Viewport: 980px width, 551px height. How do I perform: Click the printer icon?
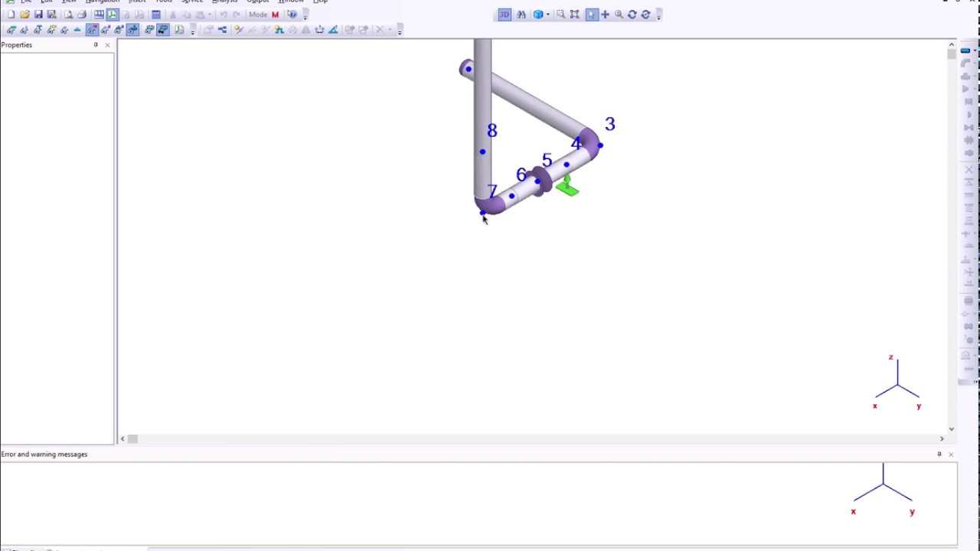[x=82, y=15]
